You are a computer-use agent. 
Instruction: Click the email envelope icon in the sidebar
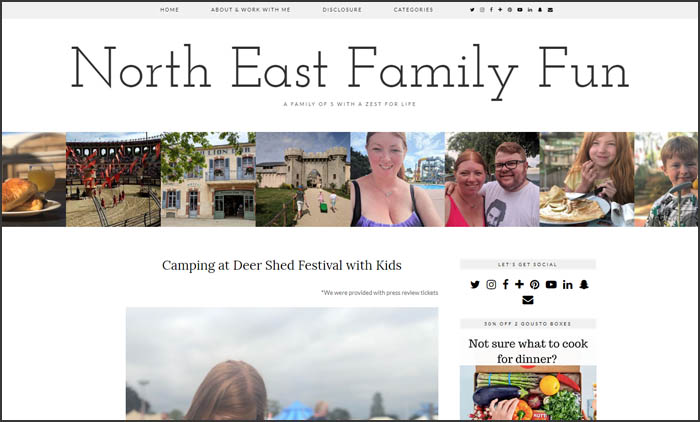[528, 300]
